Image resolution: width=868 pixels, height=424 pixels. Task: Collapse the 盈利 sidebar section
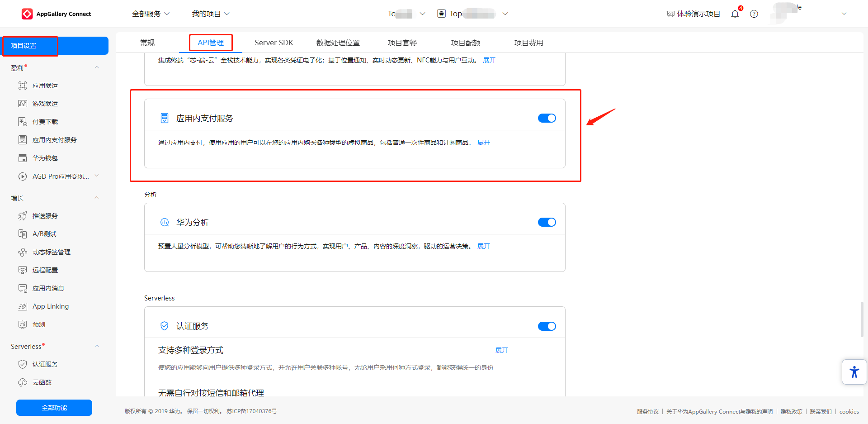(97, 67)
